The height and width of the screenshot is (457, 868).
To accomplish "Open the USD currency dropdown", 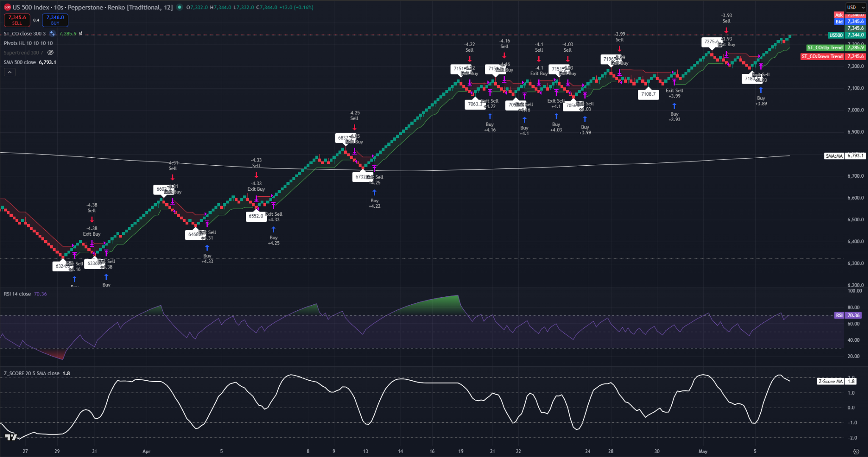I will point(856,7).
